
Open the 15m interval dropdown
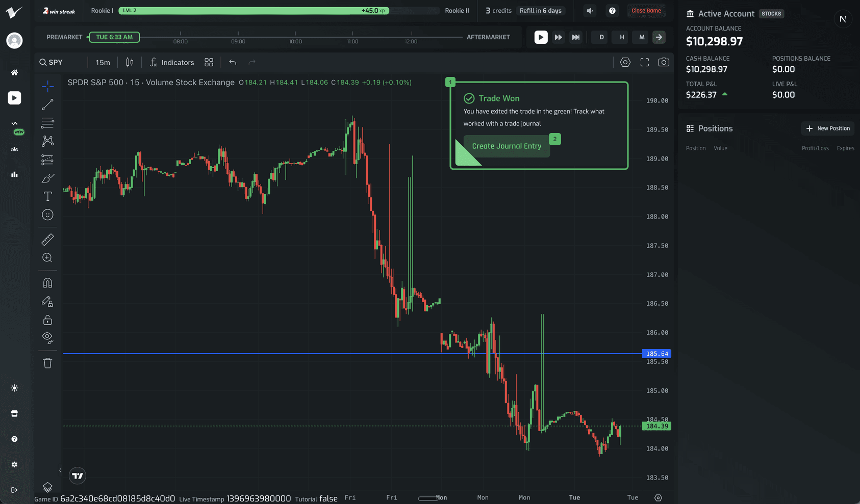(x=103, y=62)
